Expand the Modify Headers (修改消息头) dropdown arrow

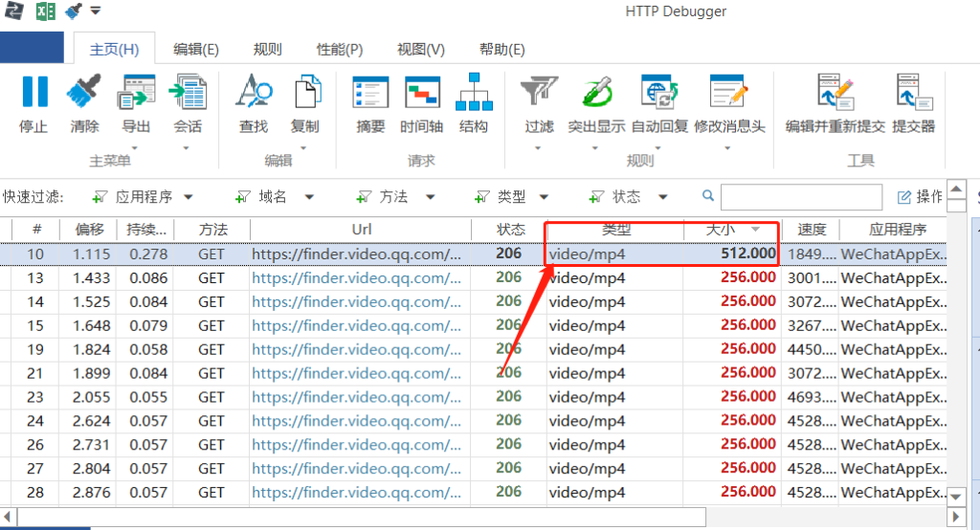tap(727, 148)
